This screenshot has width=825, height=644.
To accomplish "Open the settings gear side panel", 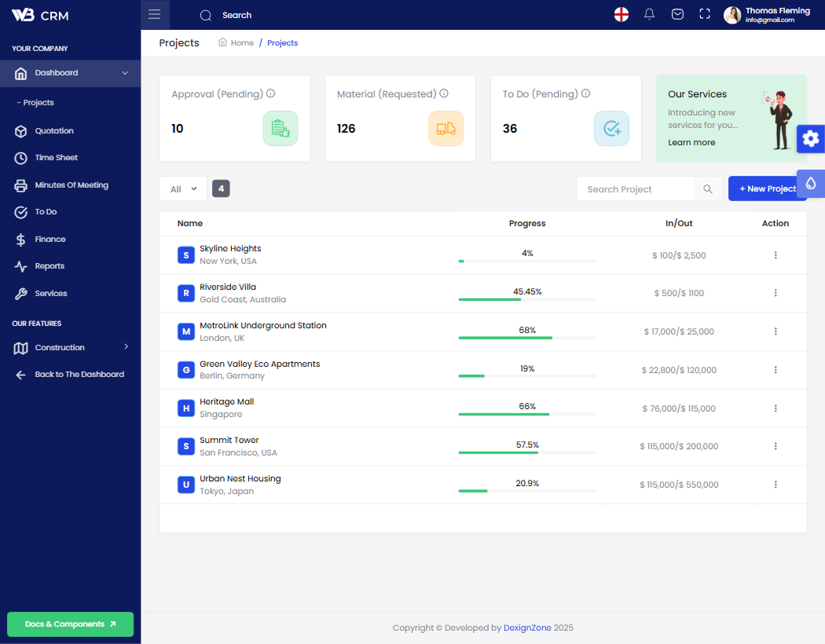I will [x=811, y=139].
